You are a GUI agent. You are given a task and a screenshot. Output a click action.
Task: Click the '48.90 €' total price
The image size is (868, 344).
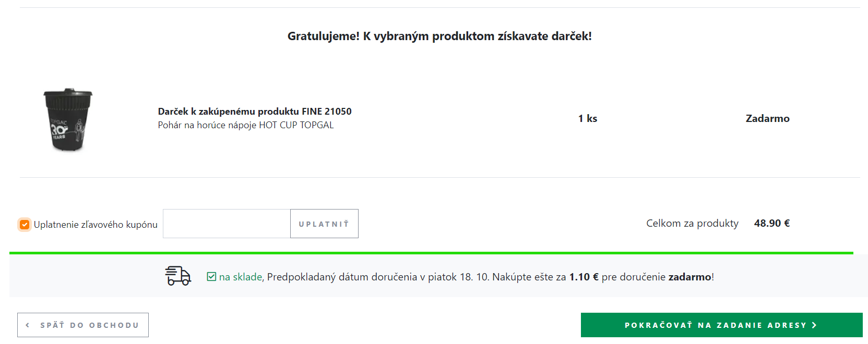(772, 223)
